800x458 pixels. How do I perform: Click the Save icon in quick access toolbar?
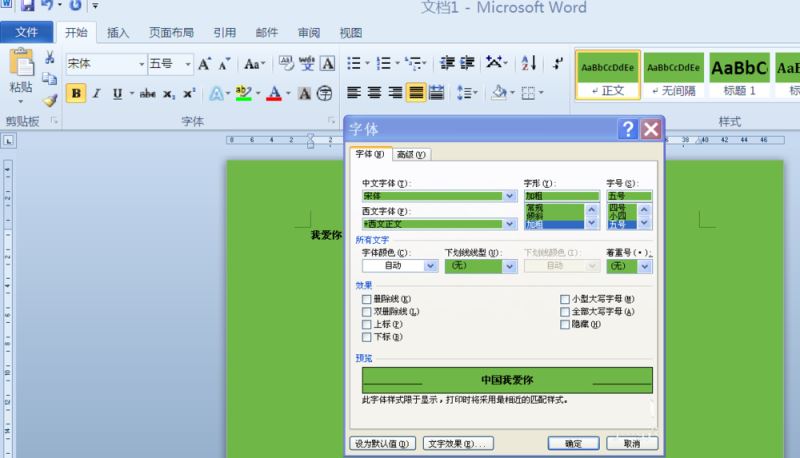pyautogui.click(x=27, y=6)
